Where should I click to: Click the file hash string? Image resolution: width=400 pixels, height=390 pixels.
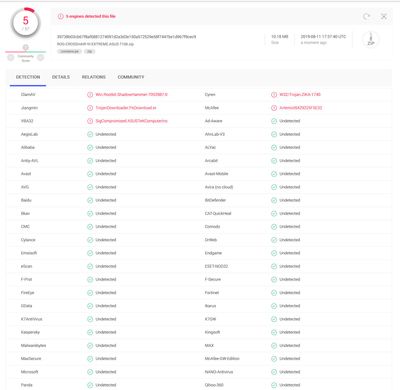[126, 37]
